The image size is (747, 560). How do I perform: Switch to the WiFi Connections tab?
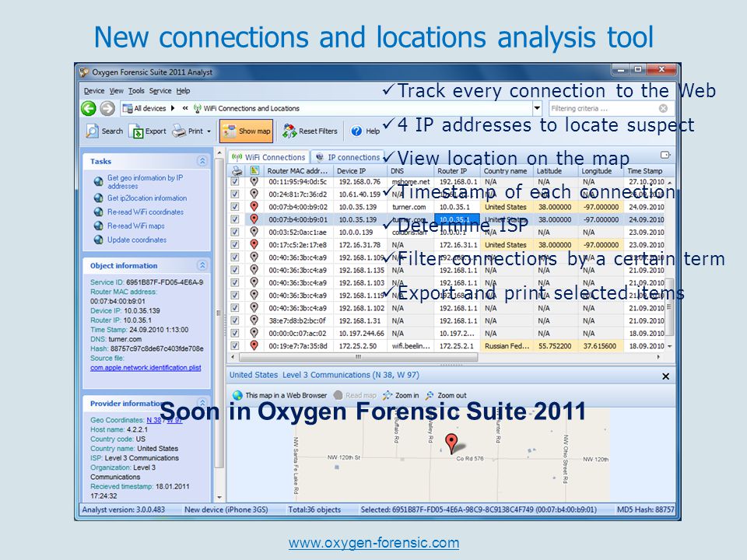click(x=268, y=157)
